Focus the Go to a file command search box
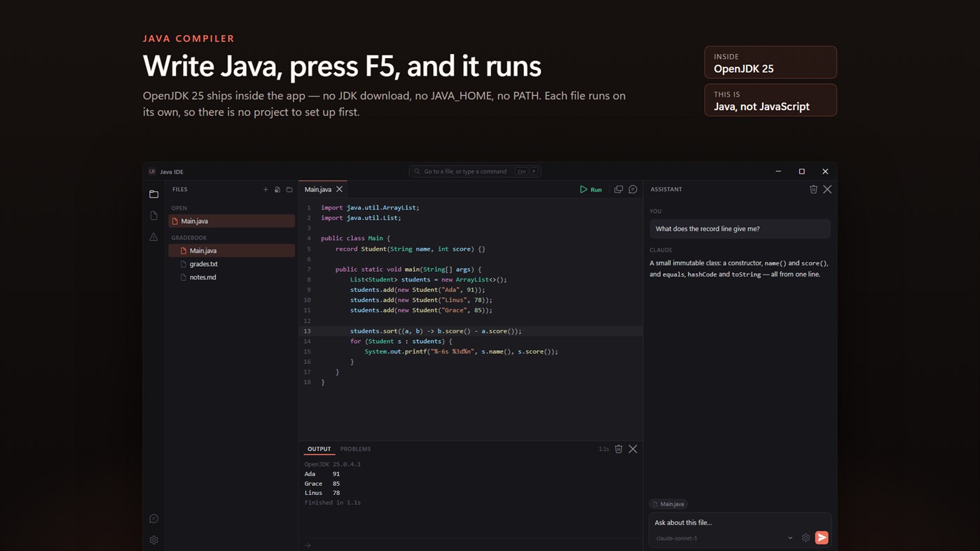This screenshot has width=980, height=551. pyautogui.click(x=475, y=172)
